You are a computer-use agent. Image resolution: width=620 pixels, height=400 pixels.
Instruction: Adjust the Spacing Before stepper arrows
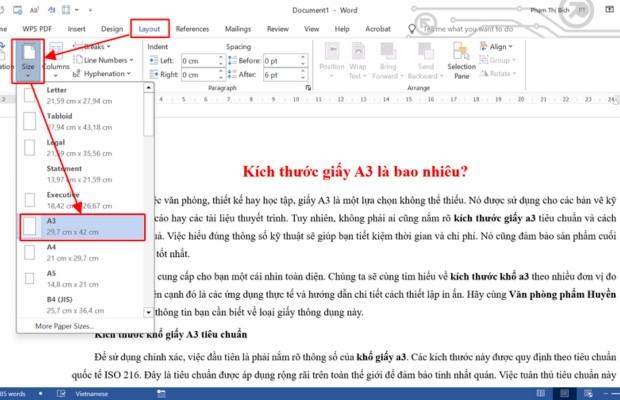[x=303, y=60]
